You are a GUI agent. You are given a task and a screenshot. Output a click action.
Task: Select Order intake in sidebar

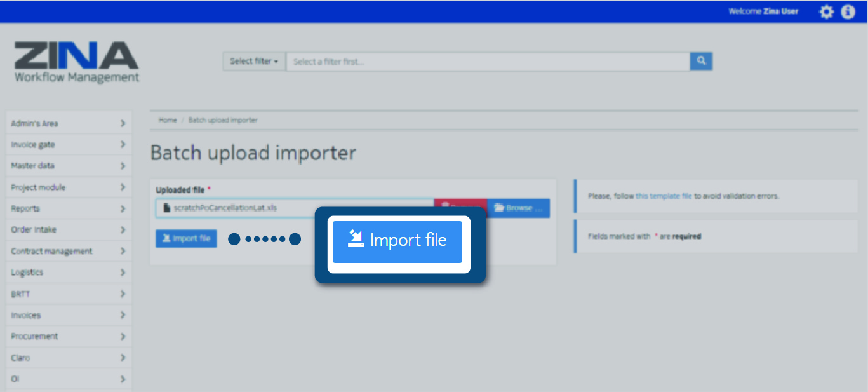click(68, 230)
